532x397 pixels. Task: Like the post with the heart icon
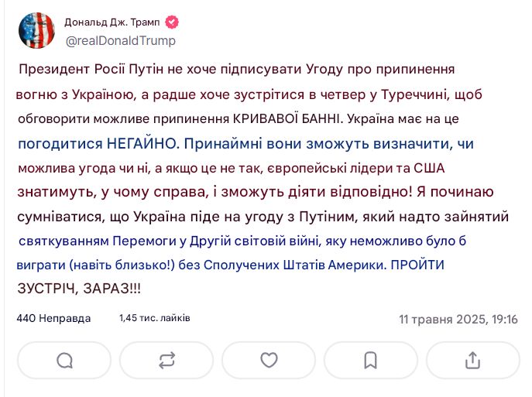pos(269,360)
